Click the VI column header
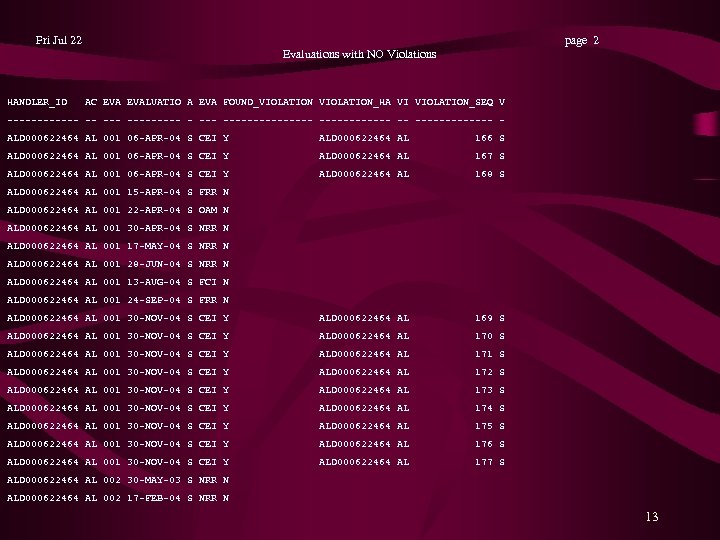This screenshot has height=540, width=720. click(403, 102)
